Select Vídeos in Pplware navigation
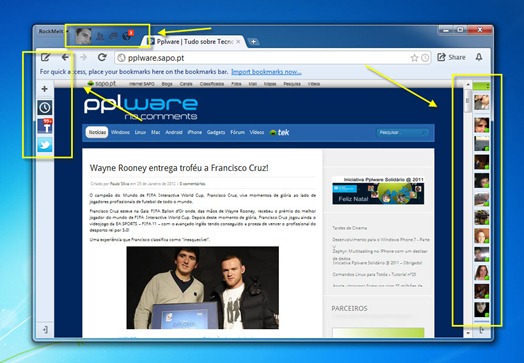The image size is (524, 363). pyautogui.click(x=257, y=132)
